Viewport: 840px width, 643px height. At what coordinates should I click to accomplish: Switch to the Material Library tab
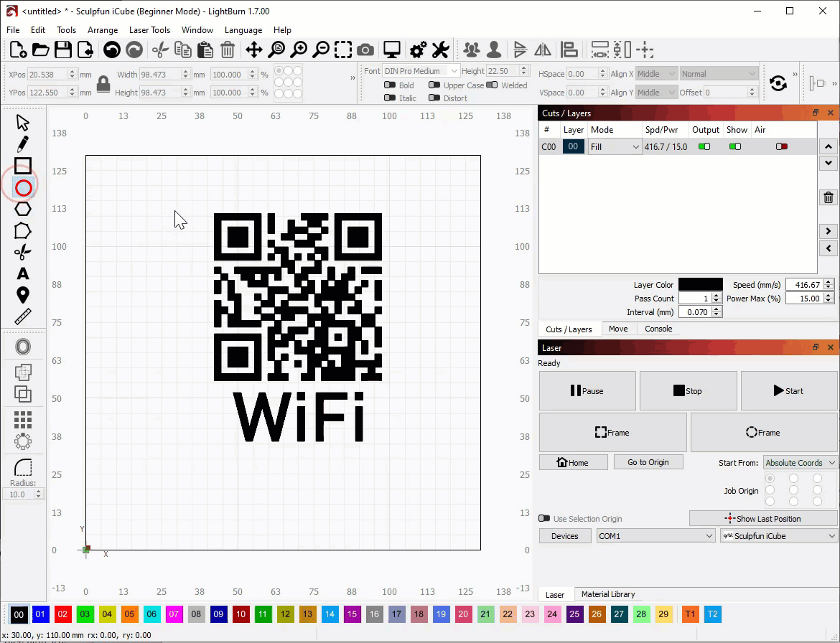pos(607,594)
